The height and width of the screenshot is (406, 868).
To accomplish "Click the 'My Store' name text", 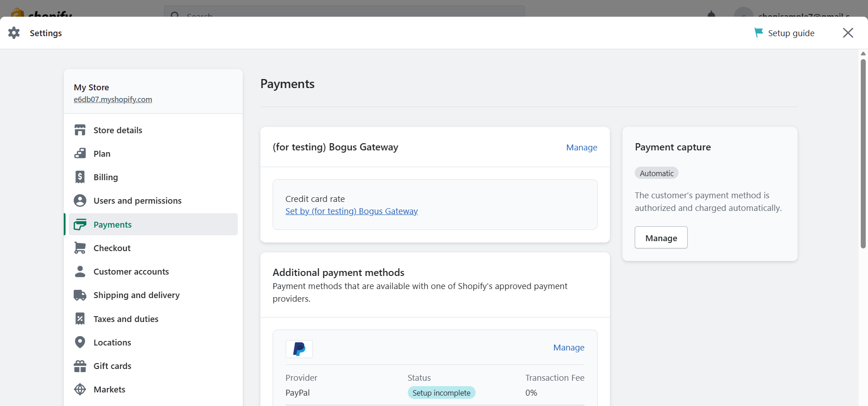I will pyautogui.click(x=91, y=87).
